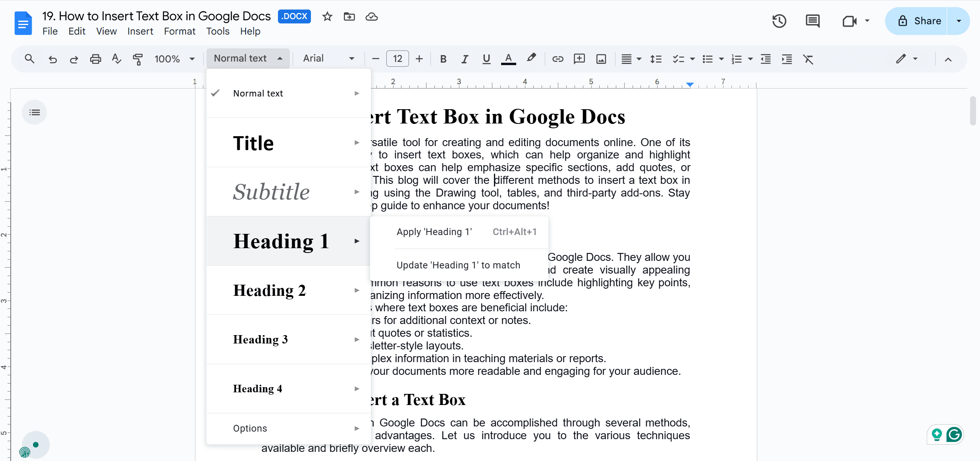
Task: Decrease the indent
Action: (x=766, y=59)
